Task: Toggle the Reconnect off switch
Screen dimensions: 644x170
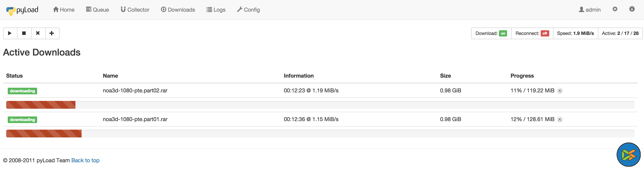Action: 545,33
